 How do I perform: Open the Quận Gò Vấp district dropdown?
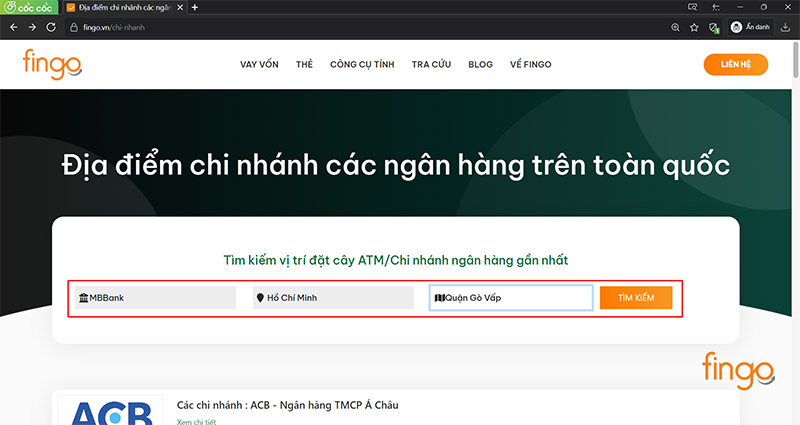click(511, 298)
